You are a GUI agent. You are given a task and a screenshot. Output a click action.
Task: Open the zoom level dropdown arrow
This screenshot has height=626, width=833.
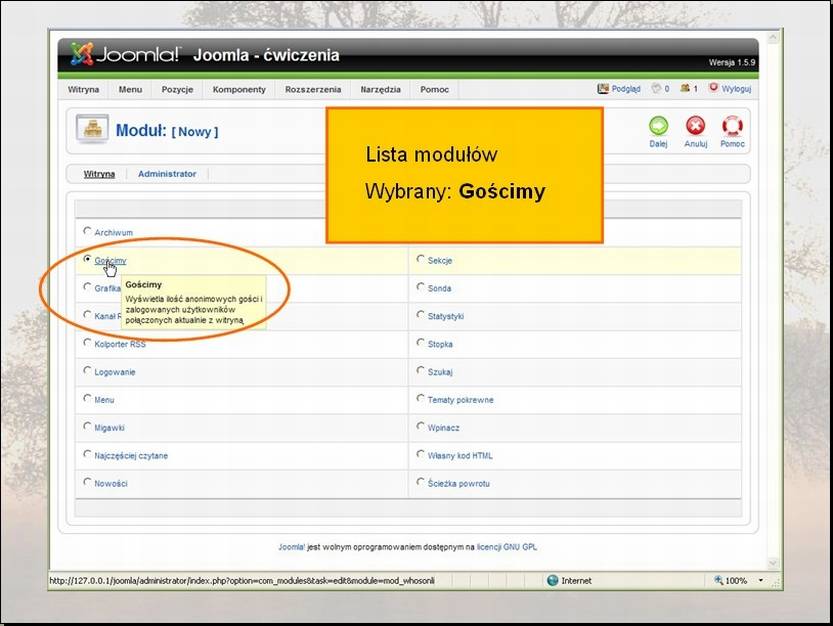coord(761,580)
